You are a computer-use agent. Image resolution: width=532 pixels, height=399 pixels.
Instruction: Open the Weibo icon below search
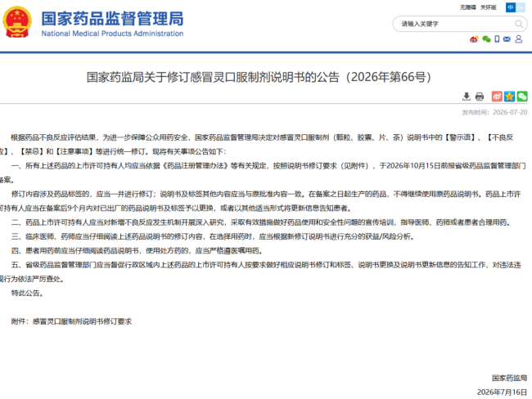(474, 39)
